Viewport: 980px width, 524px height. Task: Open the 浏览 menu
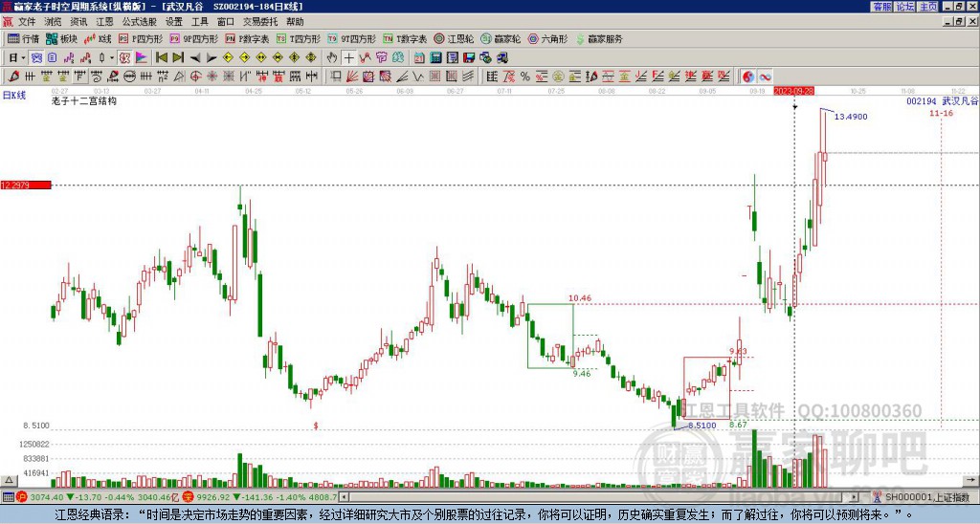53,22
